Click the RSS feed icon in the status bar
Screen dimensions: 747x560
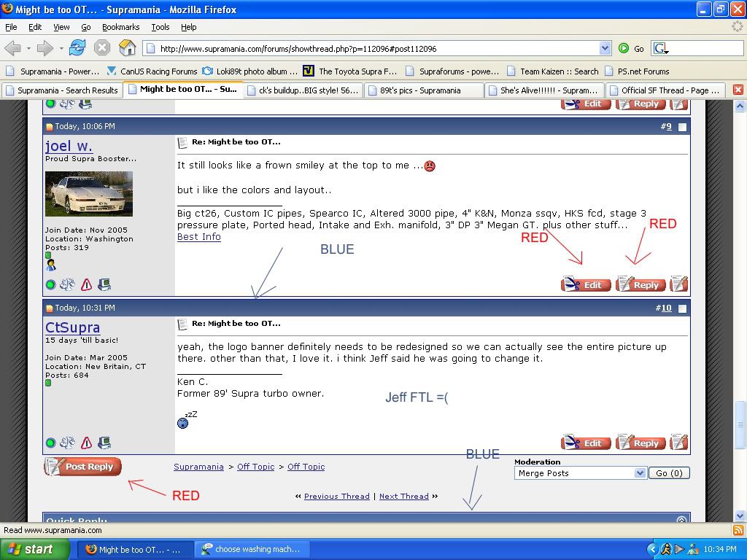[738, 530]
